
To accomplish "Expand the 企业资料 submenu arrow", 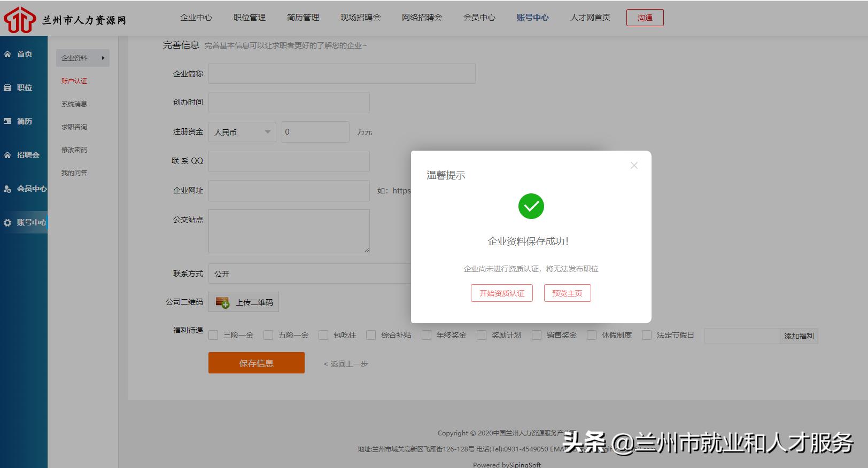I will pos(103,58).
